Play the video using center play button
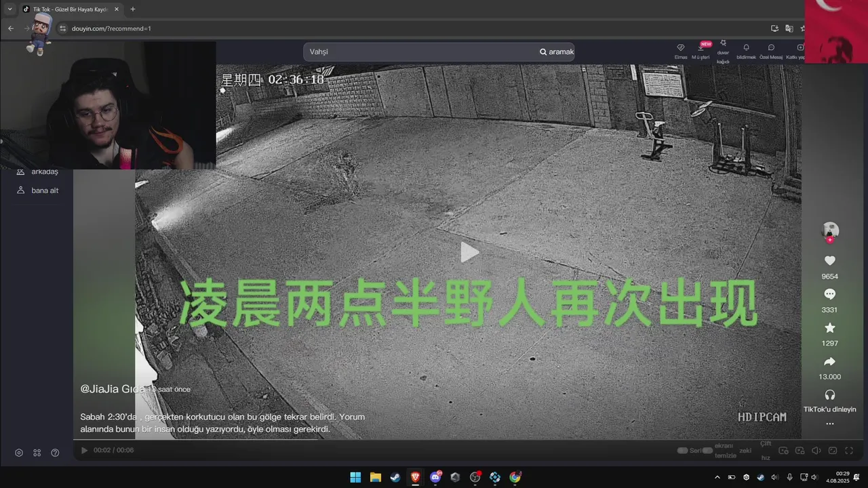The height and width of the screenshot is (488, 868). 469,252
